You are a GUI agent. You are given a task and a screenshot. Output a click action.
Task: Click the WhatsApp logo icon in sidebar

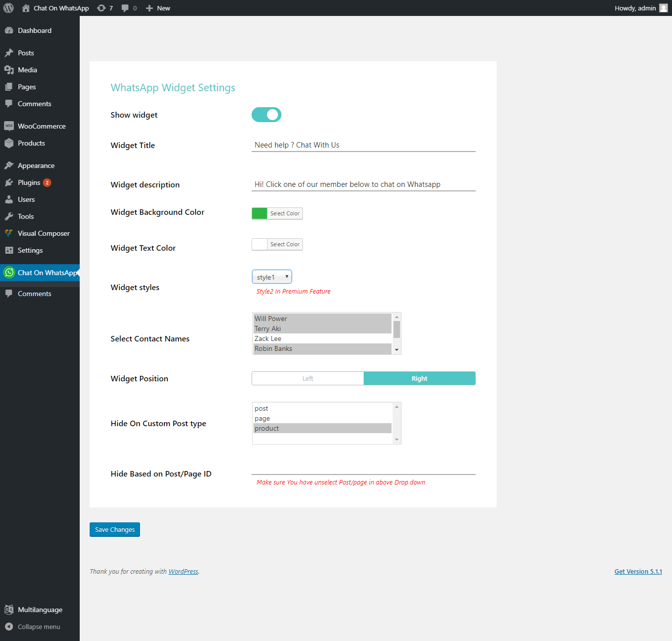(9, 272)
